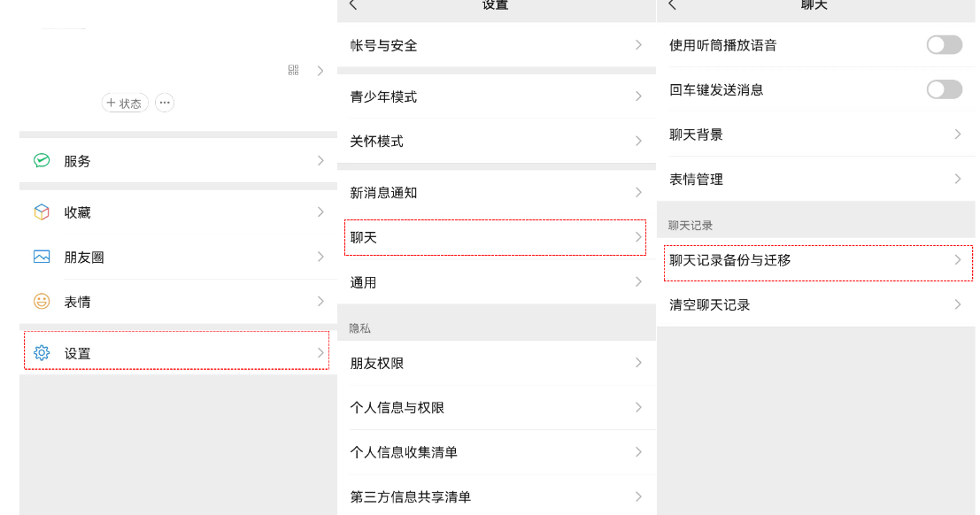The image size is (980, 515).
Task: Open 新消息通知 settings
Action: coord(495,192)
